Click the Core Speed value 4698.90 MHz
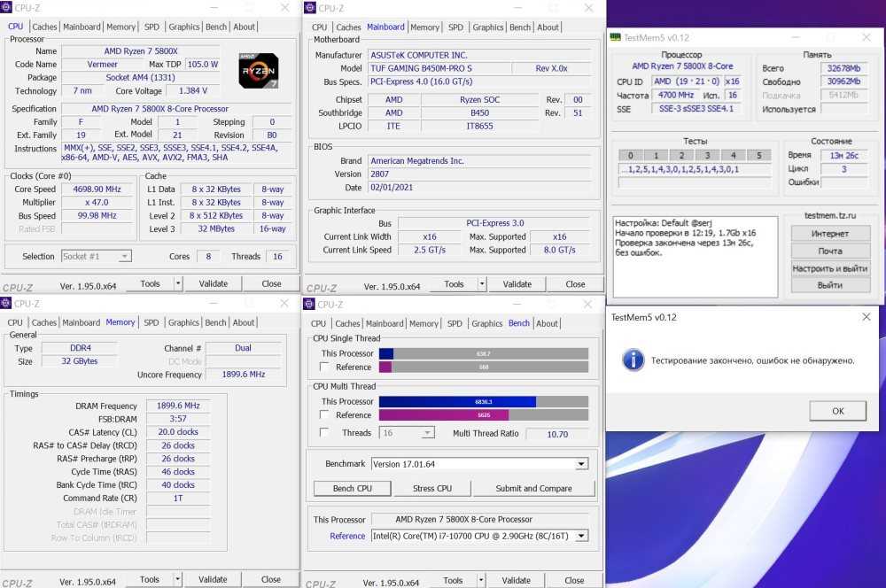 click(x=97, y=190)
